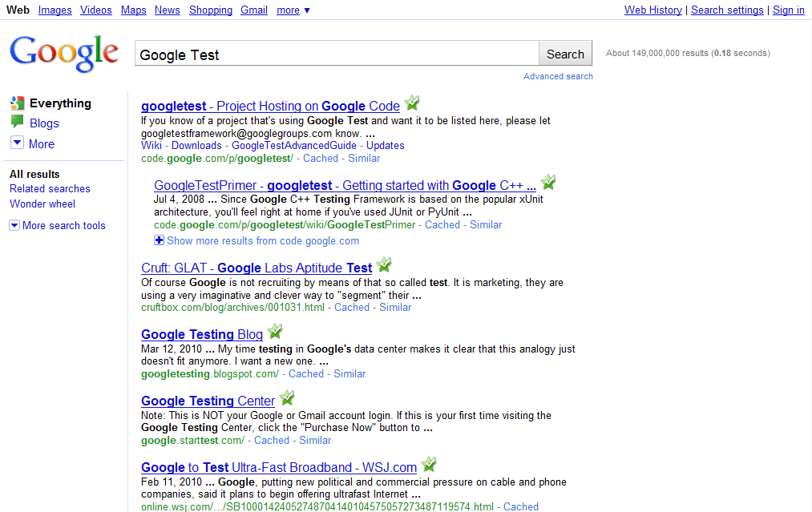Open Cached for googletesting.blogspot.com

coord(306,373)
